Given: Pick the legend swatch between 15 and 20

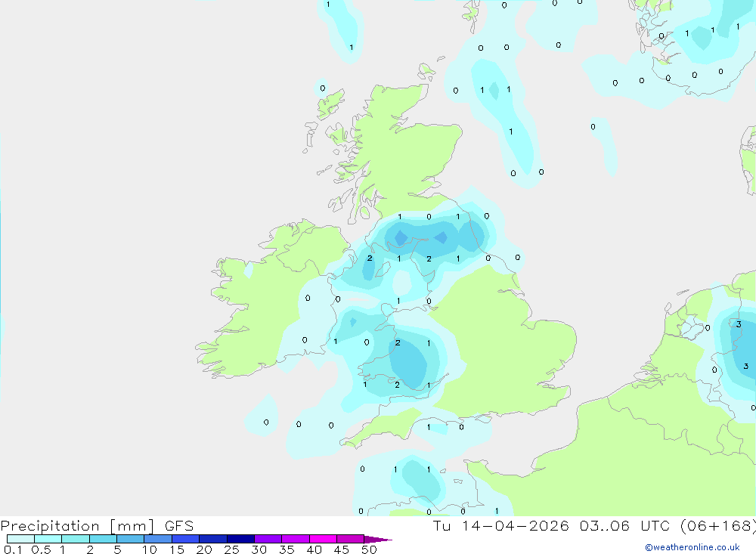Looking at the screenshot, I should (186, 539).
